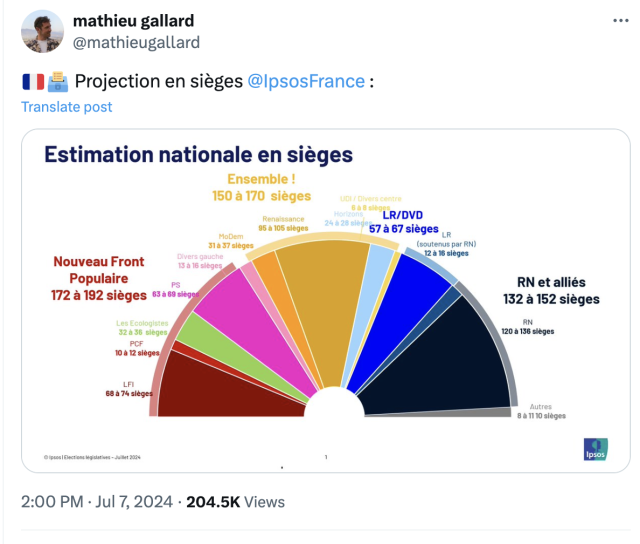Click the ballot box emoji
The image size is (640, 544).
(57, 81)
